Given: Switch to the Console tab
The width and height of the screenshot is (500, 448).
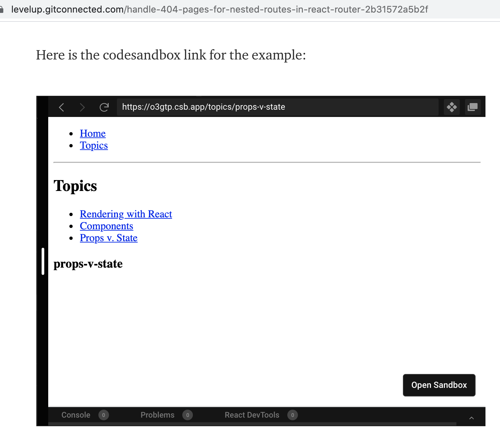Looking at the screenshot, I should [x=76, y=415].
